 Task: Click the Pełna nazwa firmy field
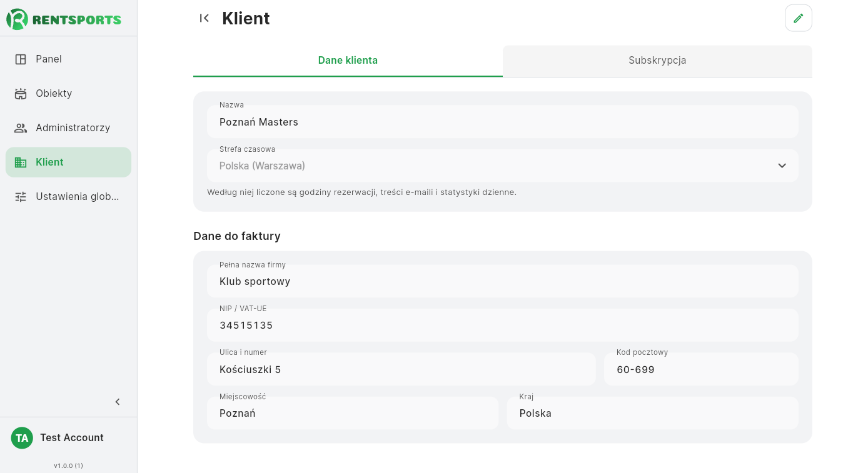(503, 281)
